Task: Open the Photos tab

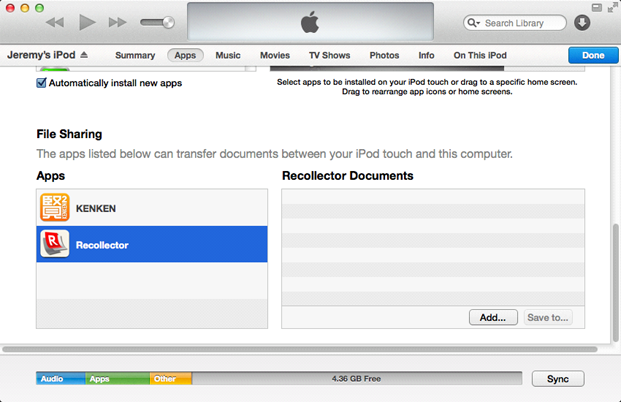Action: pos(384,55)
